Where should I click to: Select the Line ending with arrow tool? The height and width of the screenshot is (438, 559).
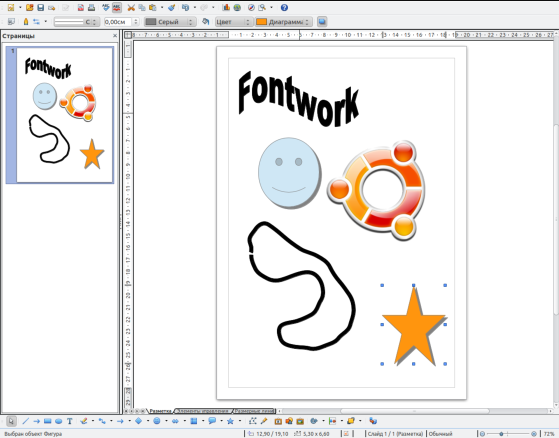36,421
